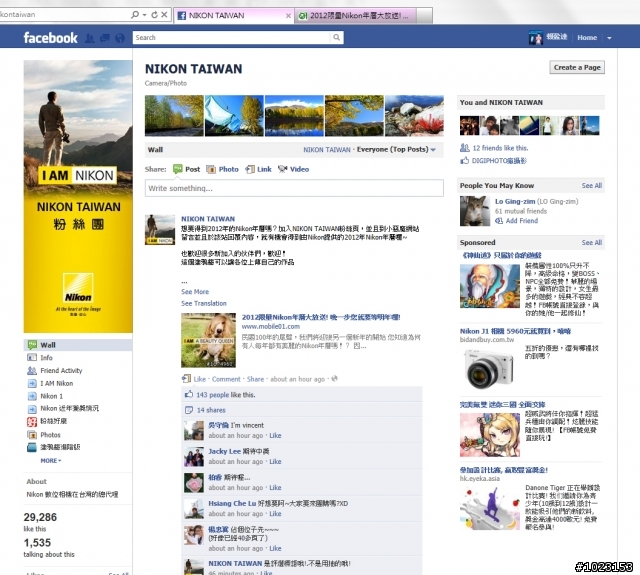Viewport: 640px width, 575px height.
Task: Focus the Facebook Search field
Action: pyautogui.click(x=231, y=38)
